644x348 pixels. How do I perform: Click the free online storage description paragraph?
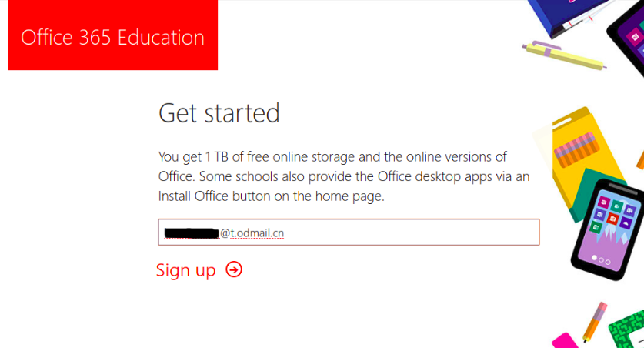point(344,176)
